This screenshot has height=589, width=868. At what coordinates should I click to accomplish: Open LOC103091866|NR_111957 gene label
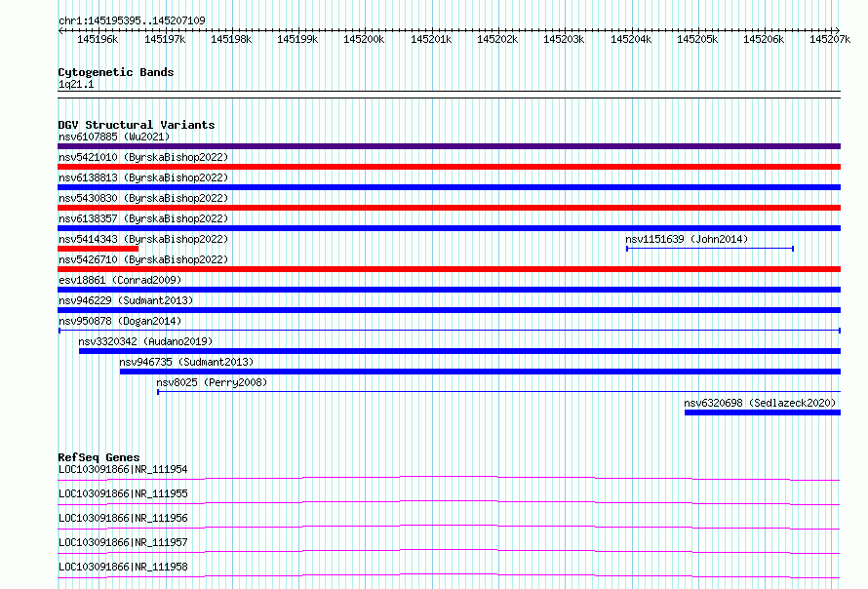(123, 542)
